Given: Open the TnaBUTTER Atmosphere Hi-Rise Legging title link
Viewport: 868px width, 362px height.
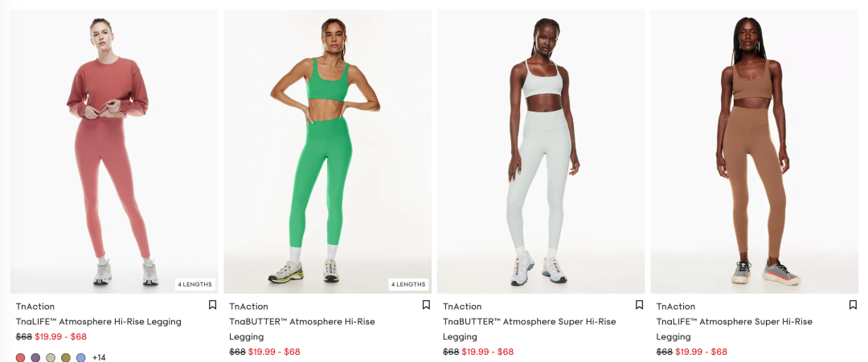Looking at the screenshot, I should (302, 329).
